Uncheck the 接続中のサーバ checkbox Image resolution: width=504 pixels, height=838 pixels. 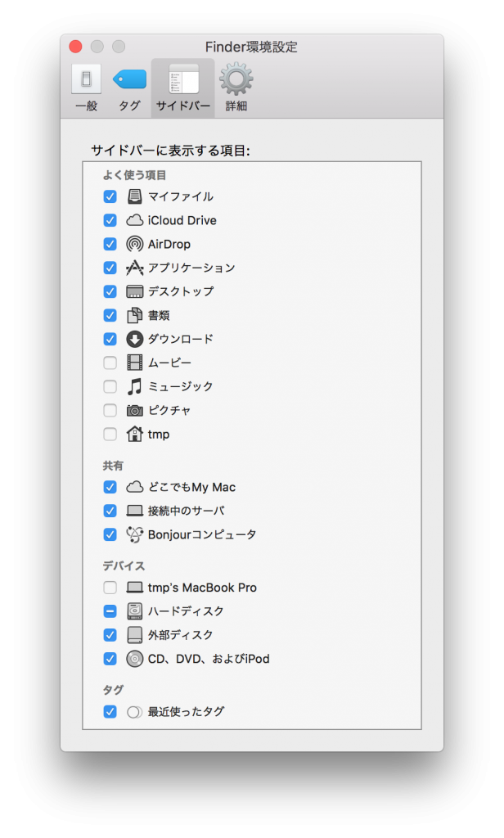110,511
